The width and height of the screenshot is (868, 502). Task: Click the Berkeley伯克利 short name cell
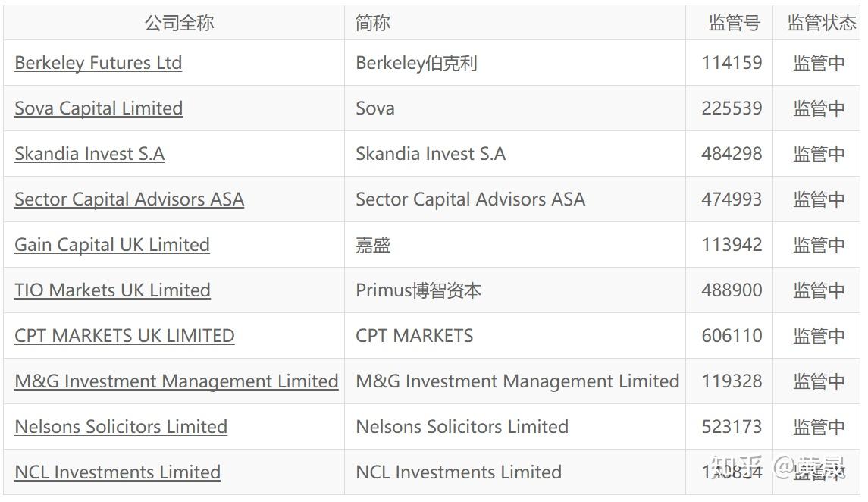[416, 63]
